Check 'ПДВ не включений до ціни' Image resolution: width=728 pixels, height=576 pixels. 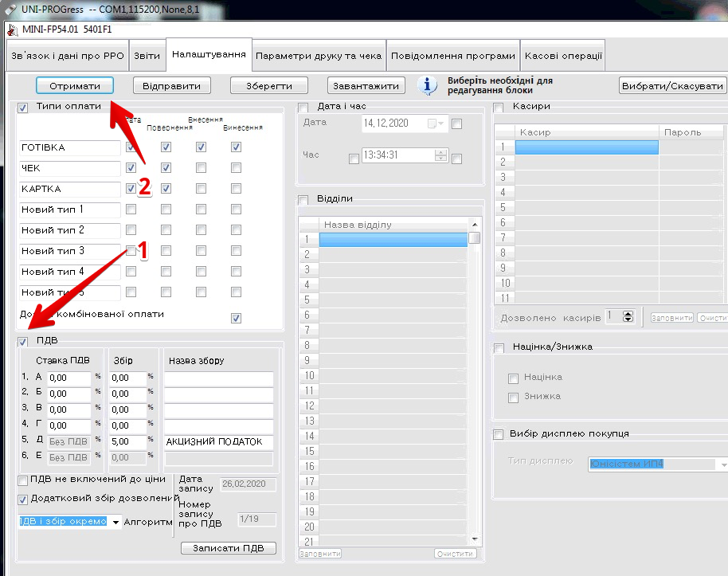click(23, 480)
